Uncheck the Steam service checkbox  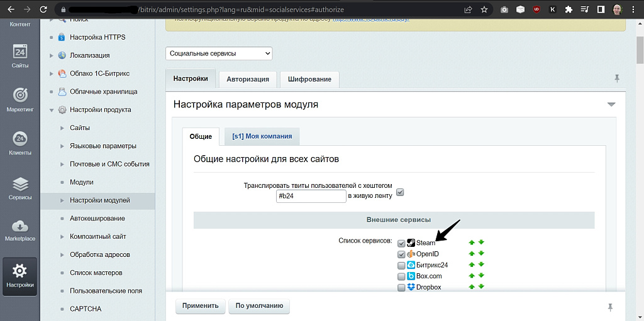point(401,243)
